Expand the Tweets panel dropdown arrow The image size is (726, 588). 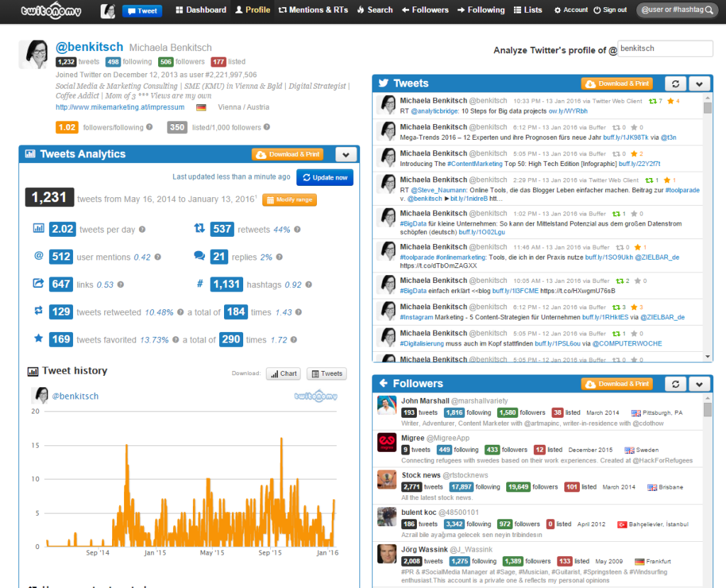[699, 84]
